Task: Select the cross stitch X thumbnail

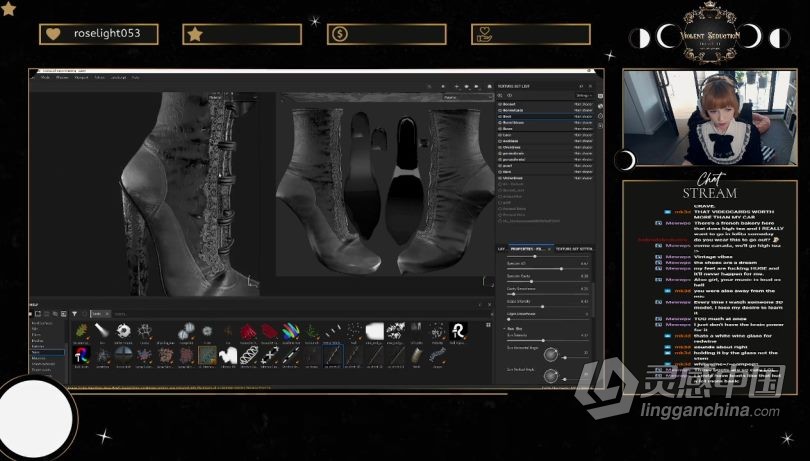Action: (270, 355)
